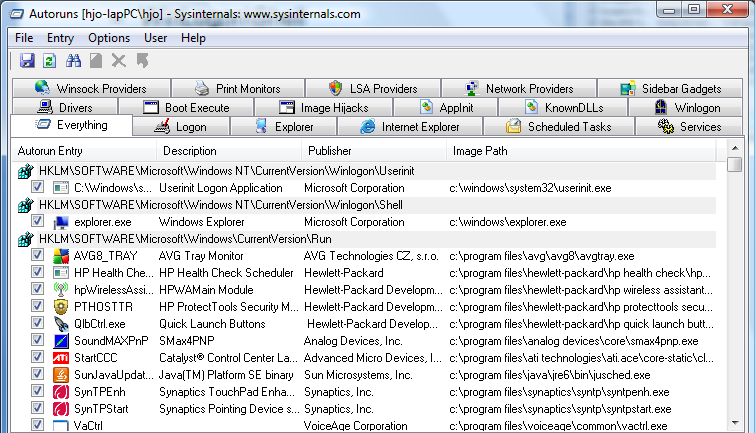Screen dimensions: 755x433
Task: Click the Autoruns title bar icon
Action: 17,13
